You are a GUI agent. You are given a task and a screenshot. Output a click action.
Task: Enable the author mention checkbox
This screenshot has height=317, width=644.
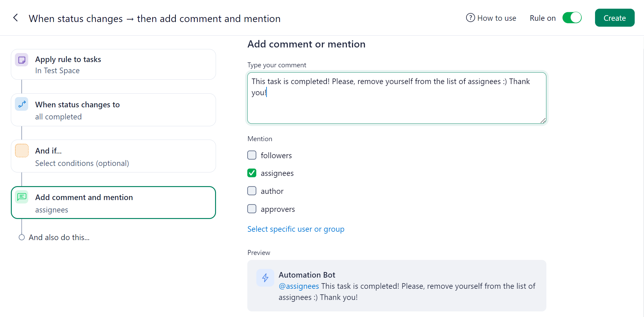[252, 191]
